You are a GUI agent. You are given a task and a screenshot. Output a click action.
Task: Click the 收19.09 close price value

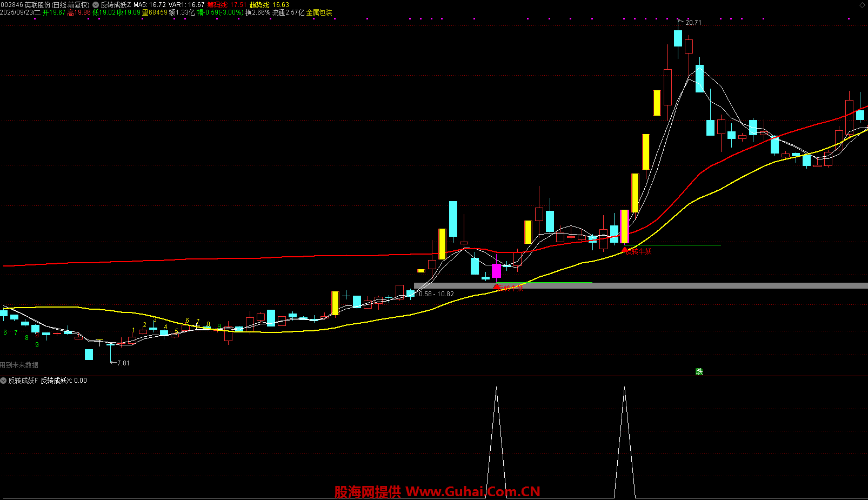(x=129, y=12)
